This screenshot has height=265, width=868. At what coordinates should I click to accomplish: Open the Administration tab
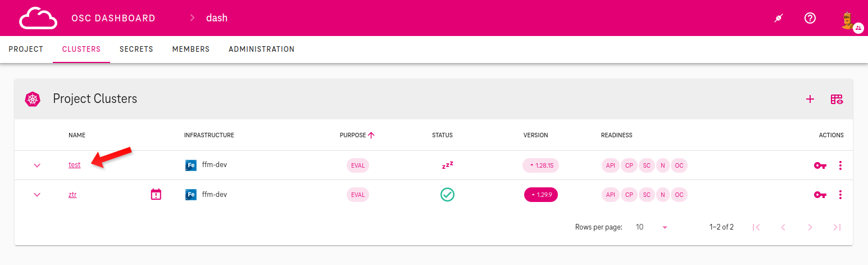(x=261, y=50)
